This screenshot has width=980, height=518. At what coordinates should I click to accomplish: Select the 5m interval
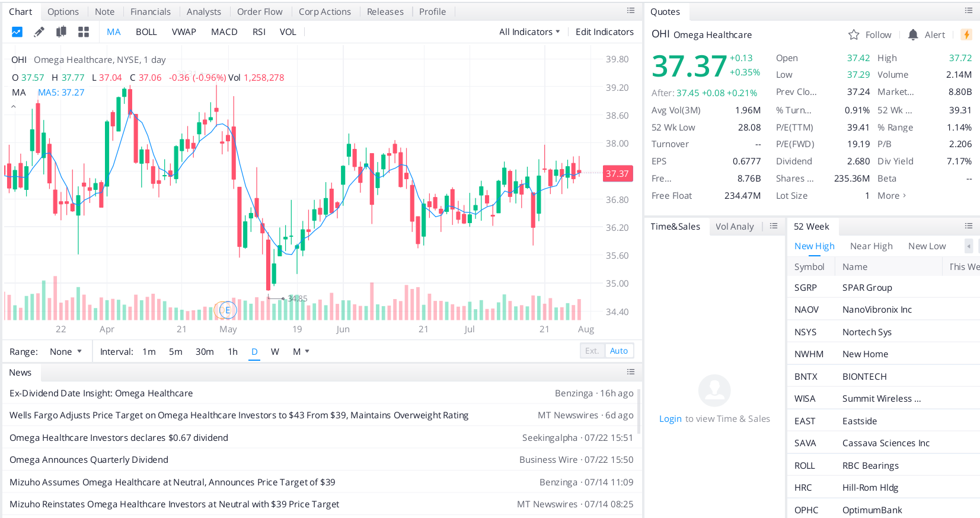175,352
